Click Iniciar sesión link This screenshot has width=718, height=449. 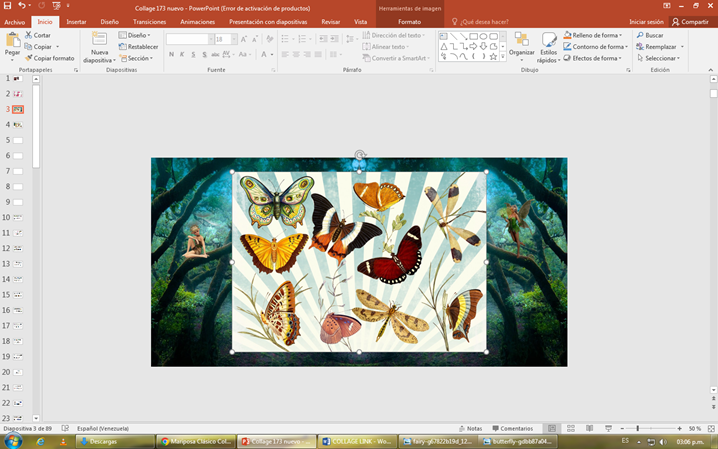tap(646, 22)
